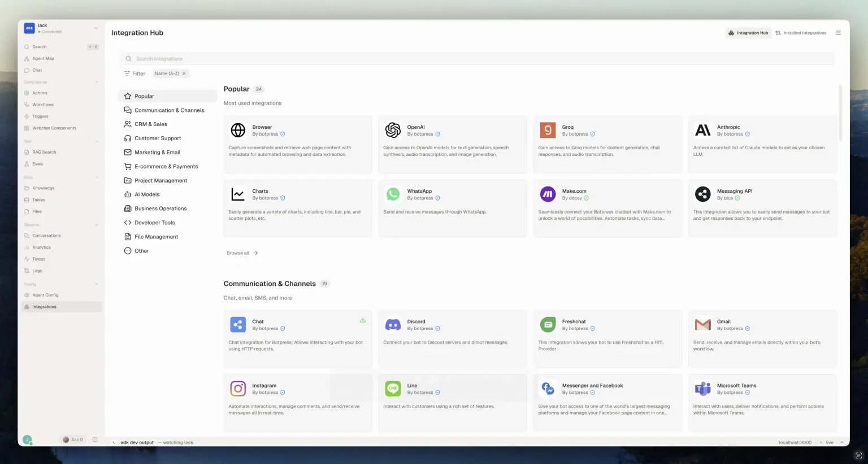Screen dimensions: 868x464
Task: Switch to the Installed Integrations tab
Action: 801,33
